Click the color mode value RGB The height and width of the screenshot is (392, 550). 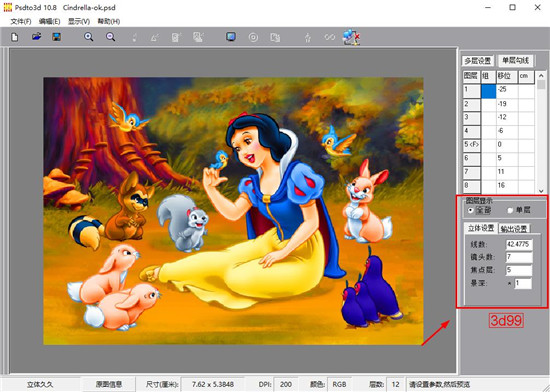(x=339, y=385)
